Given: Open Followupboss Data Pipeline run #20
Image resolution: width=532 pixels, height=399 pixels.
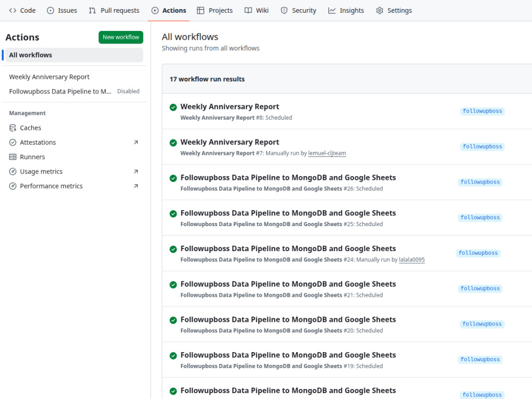Looking at the screenshot, I should pos(288,320).
